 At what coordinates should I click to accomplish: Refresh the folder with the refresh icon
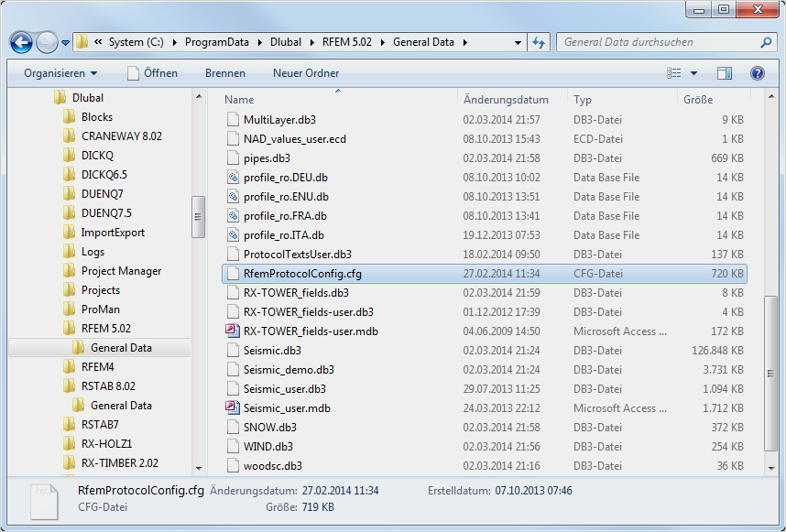point(539,43)
